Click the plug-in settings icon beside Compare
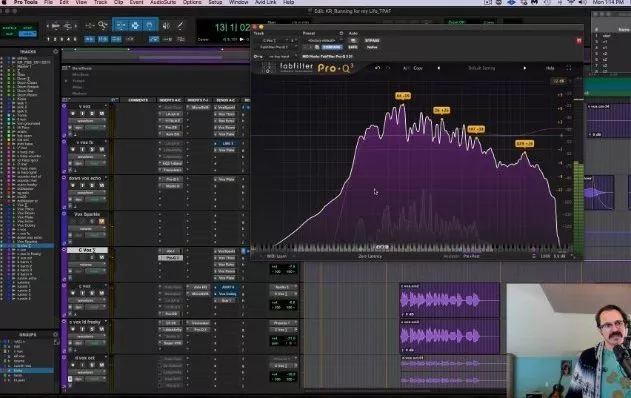The height and width of the screenshot is (398, 631). pyautogui.click(x=317, y=47)
